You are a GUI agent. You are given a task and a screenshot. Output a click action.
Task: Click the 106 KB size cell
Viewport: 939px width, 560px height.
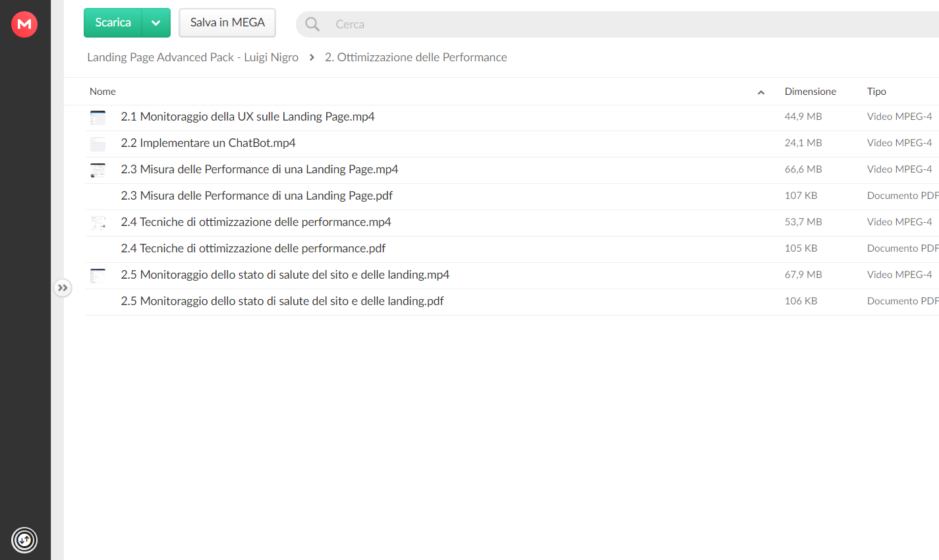[x=801, y=301]
